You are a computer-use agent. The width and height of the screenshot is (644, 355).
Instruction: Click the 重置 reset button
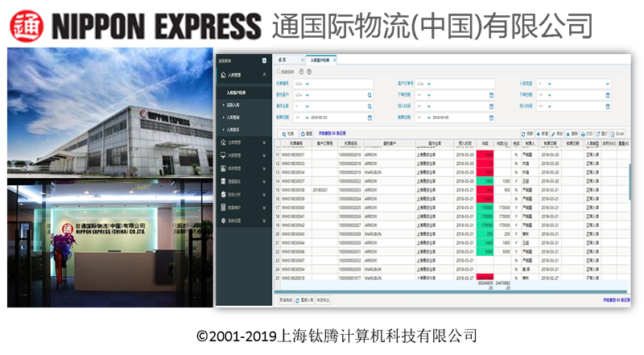(307, 134)
